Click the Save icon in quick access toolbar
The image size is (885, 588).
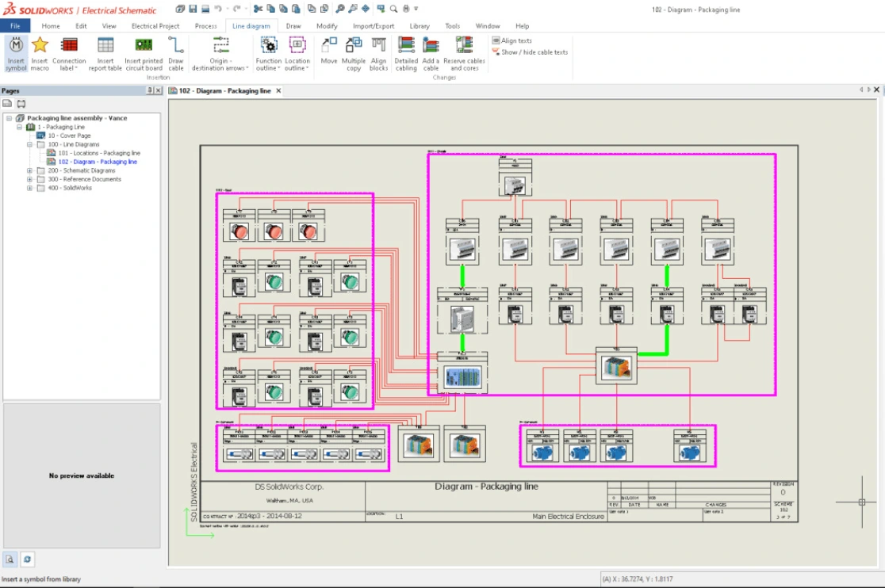tap(193, 9)
